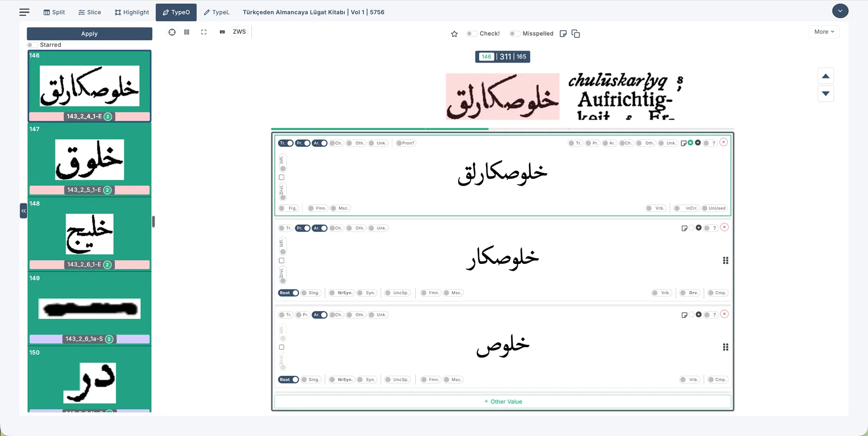Viewport: 868px width, 436px height.
Task: Click the Apply button
Action: tap(89, 34)
